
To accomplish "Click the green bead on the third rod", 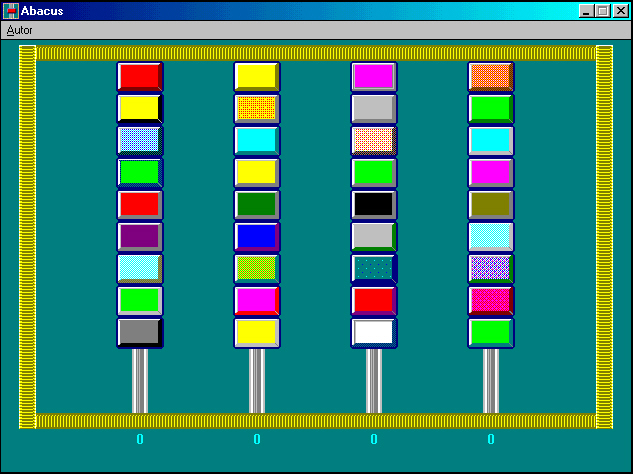I will tap(374, 173).
